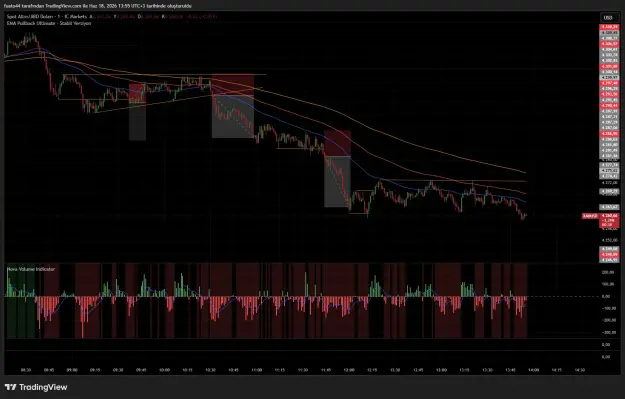This screenshot has width=625, height=399.
Task: Click the Spot Altın/ABD Doları symbol title
Action: pyautogui.click(x=30, y=17)
